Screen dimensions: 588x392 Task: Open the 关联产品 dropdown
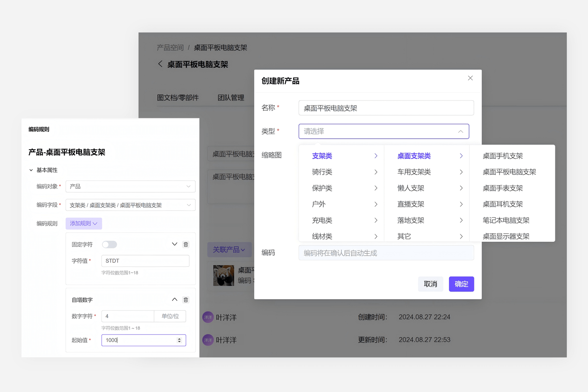click(229, 250)
